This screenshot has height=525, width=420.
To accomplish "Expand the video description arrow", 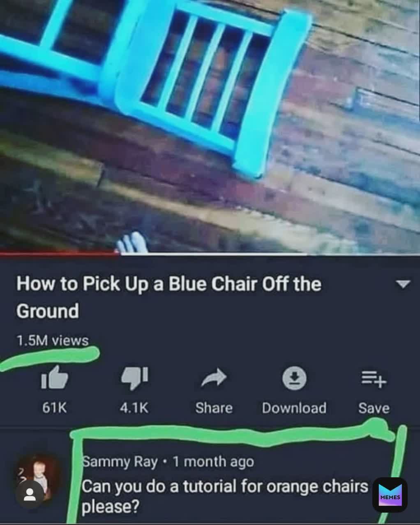I will [403, 284].
